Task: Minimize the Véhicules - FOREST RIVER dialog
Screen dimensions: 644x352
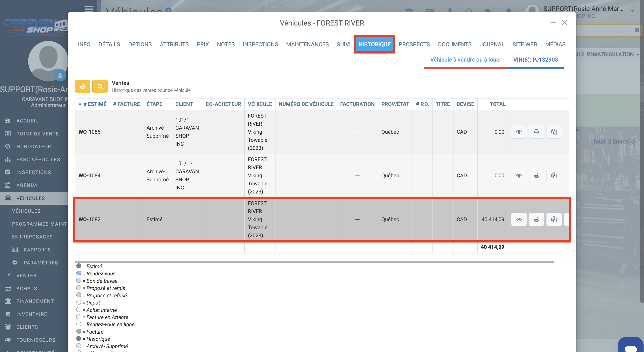Action: coord(553,23)
